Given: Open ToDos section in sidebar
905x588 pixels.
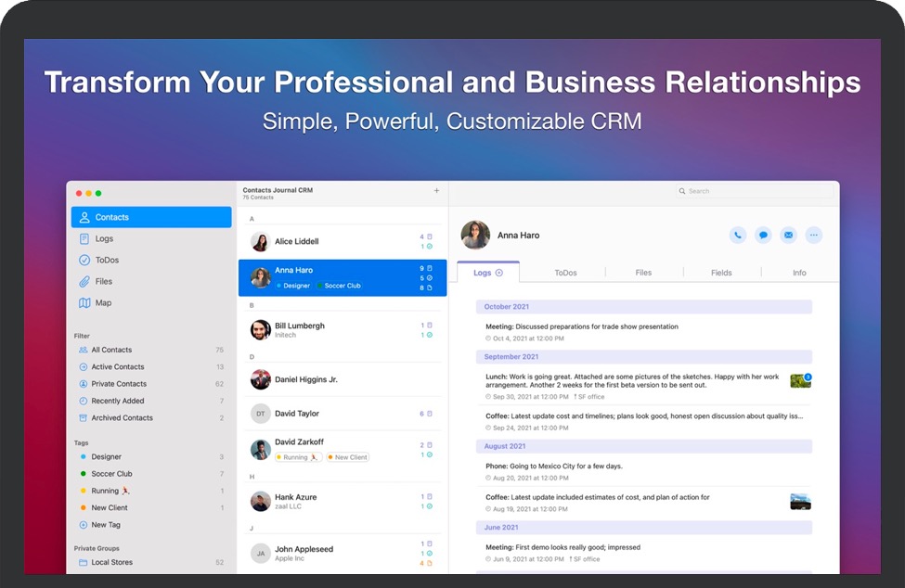Looking at the screenshot, I should (107, 261).
